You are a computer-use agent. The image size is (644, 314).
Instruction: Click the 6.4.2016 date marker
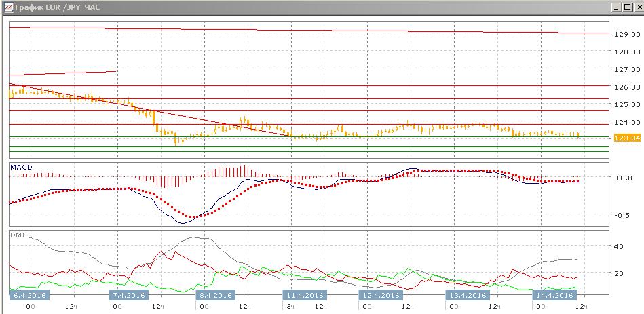29,295
